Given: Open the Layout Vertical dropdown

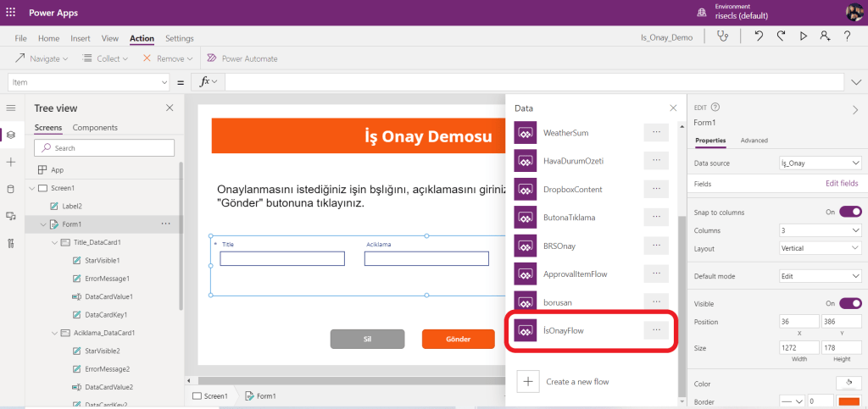Looking at the screenshot, I should click(x=821, y=249).
